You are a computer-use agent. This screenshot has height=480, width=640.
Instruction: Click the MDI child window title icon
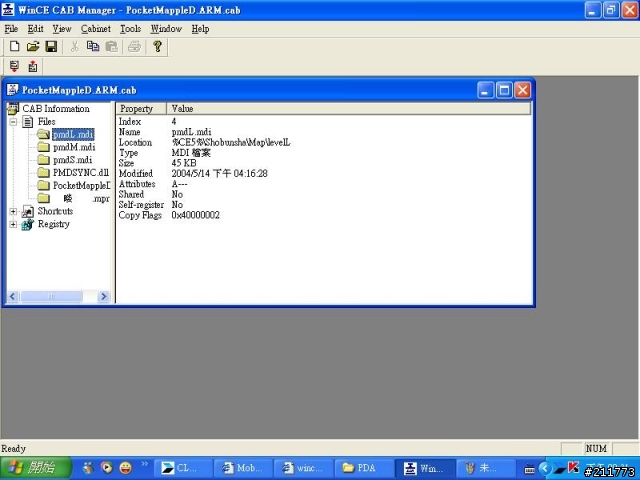(13, 90)
